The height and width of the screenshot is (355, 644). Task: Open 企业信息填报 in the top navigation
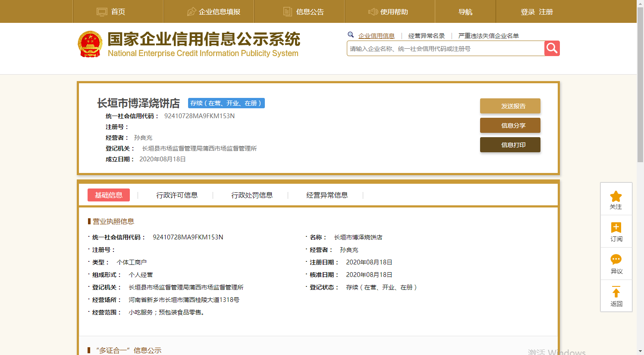220,12
